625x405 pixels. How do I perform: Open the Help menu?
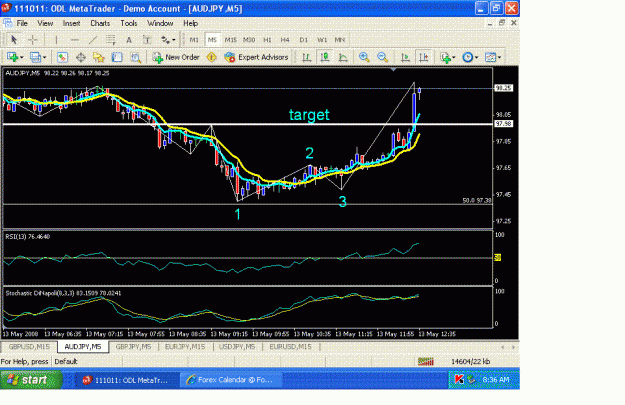[191, 23]
